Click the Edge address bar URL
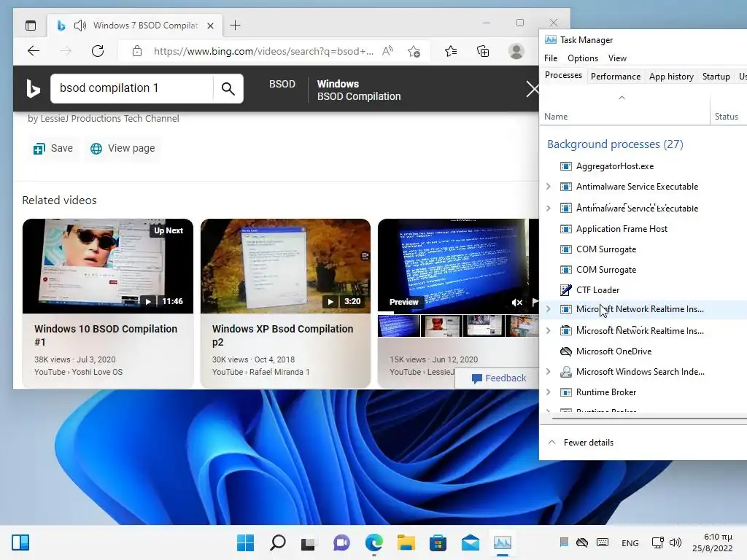Viewport: 747px width, 560px height. [x=263, y=51]
